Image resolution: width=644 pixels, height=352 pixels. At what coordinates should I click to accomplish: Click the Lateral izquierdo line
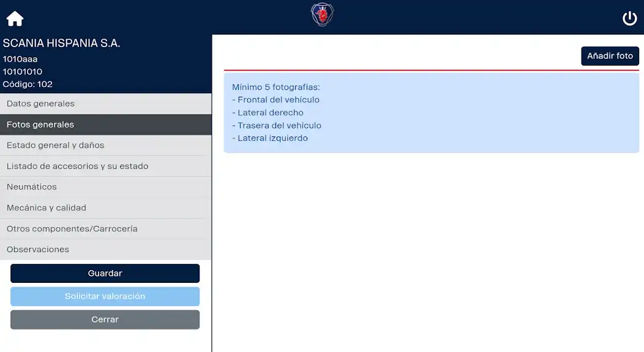point(270,138)
